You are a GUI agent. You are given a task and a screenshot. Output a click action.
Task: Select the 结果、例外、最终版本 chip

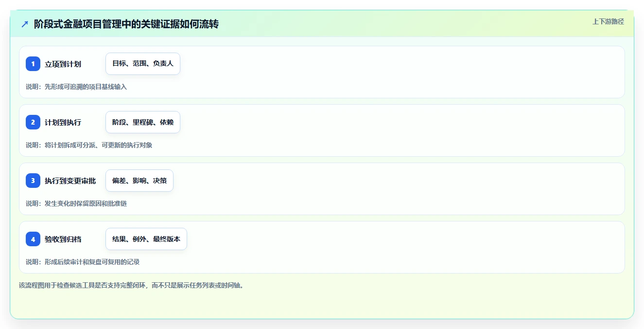(146, 239)
